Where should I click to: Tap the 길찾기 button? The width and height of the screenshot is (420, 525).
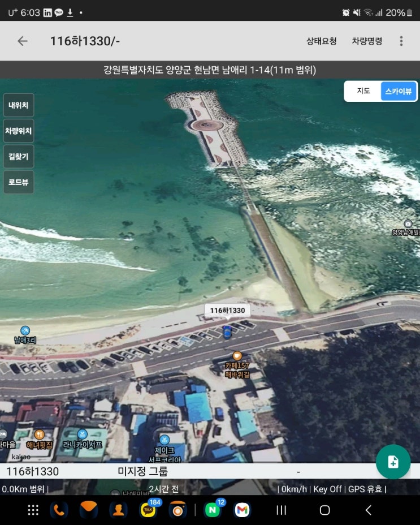[19, 156]
